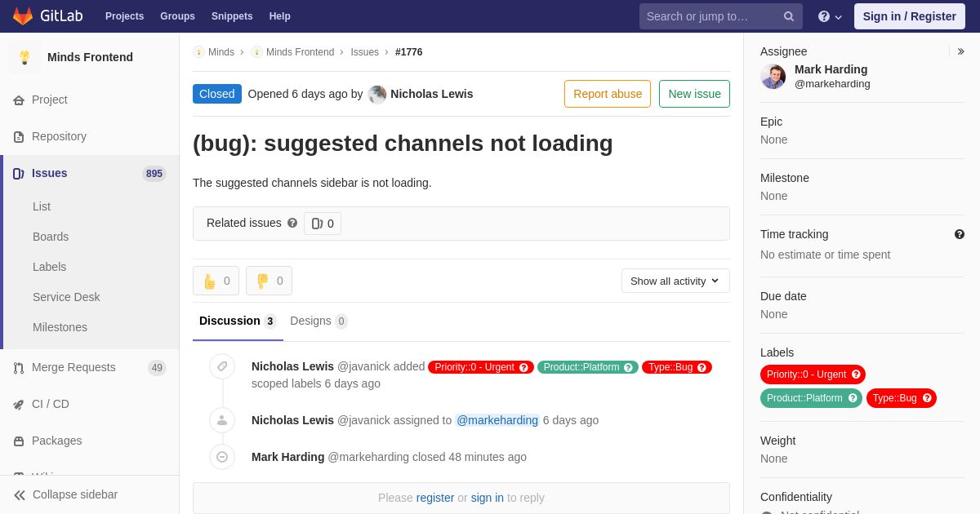Click Issues breadcrumb link
The height and width of the screenshot is (514, 980).
[364, 52]
